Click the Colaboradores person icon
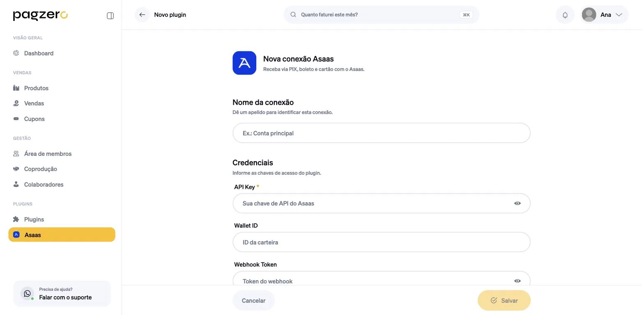 pos(16,184)
